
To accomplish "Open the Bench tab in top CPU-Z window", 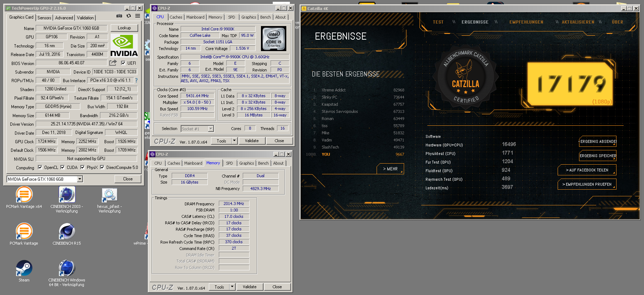I will [x=265, y=17].
